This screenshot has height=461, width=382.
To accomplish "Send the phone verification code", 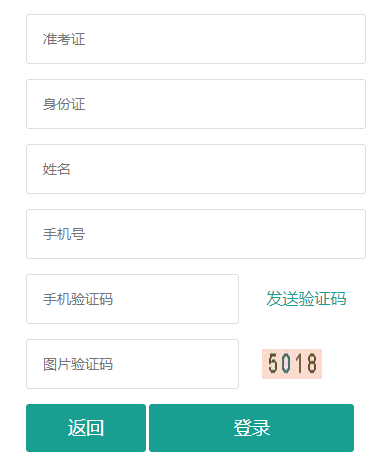I will [x=306, y=299].
